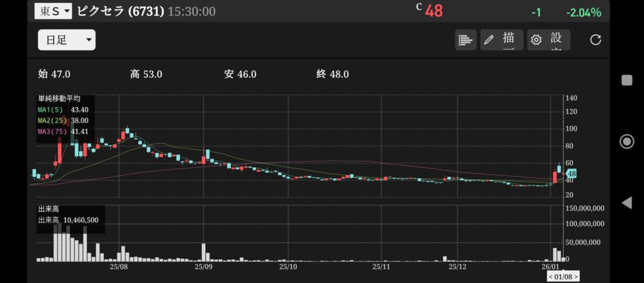Tap the MA2(25) moving average legend

pyautogui.click(x=53, y=120)
